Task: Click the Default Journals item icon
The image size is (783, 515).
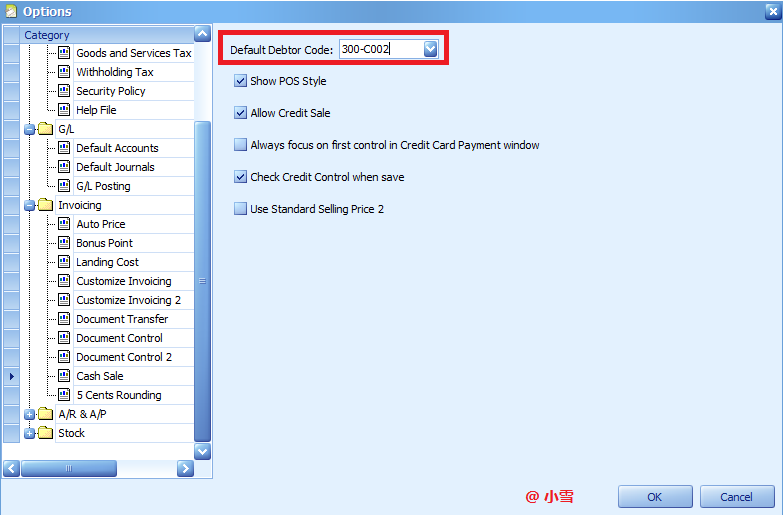Action: [64, 166]
